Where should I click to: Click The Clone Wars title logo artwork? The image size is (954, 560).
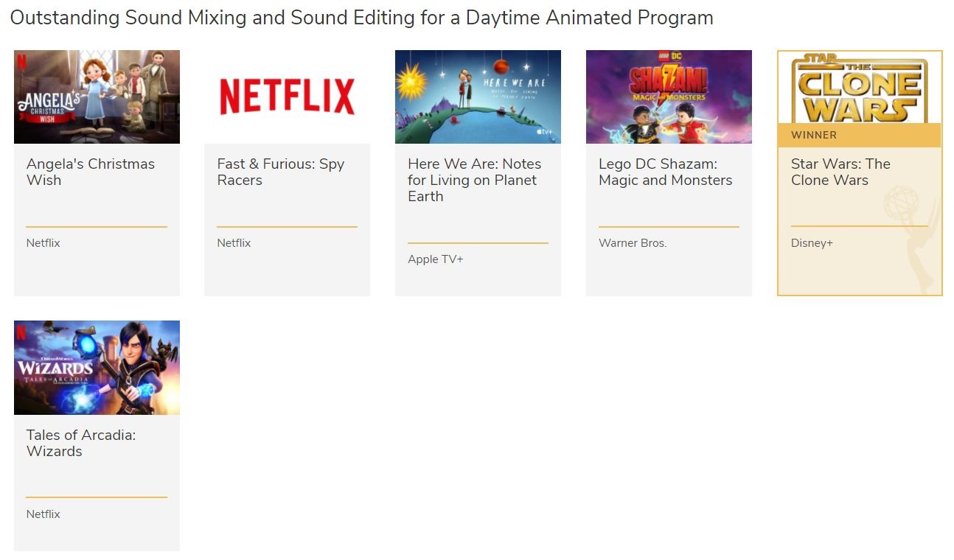point(858,87)
